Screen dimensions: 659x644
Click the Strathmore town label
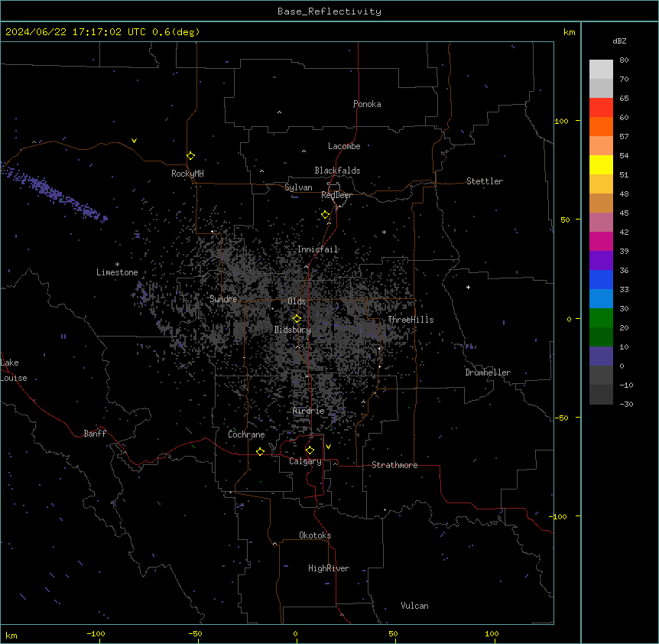pyautogui.click(x=394, y=465)
